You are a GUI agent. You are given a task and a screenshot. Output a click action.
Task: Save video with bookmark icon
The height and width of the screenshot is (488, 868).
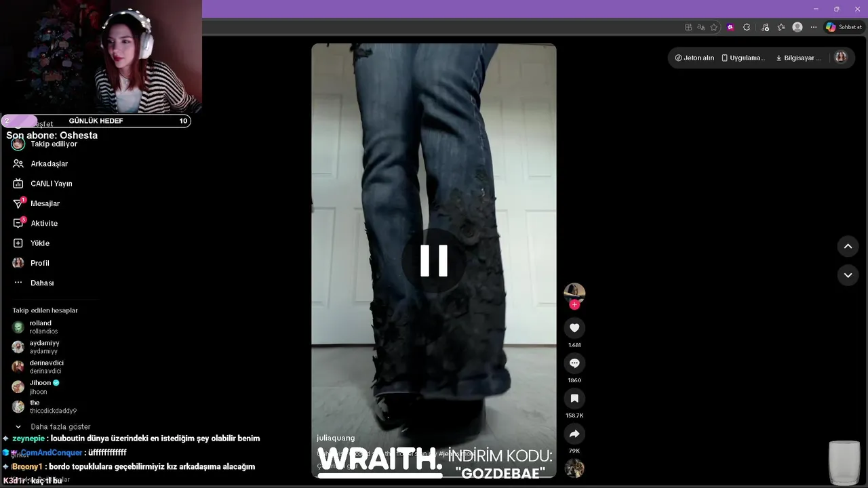point(574,399)
